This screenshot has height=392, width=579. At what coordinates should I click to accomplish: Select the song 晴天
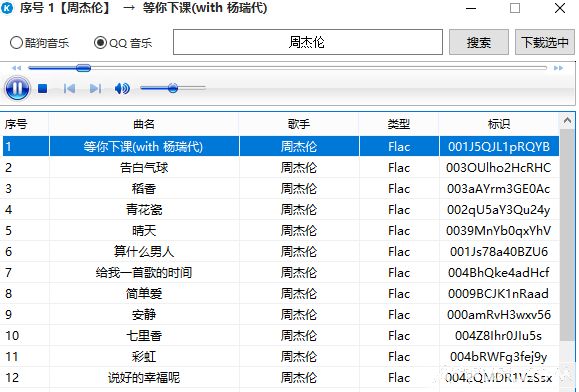pos(144,231)
